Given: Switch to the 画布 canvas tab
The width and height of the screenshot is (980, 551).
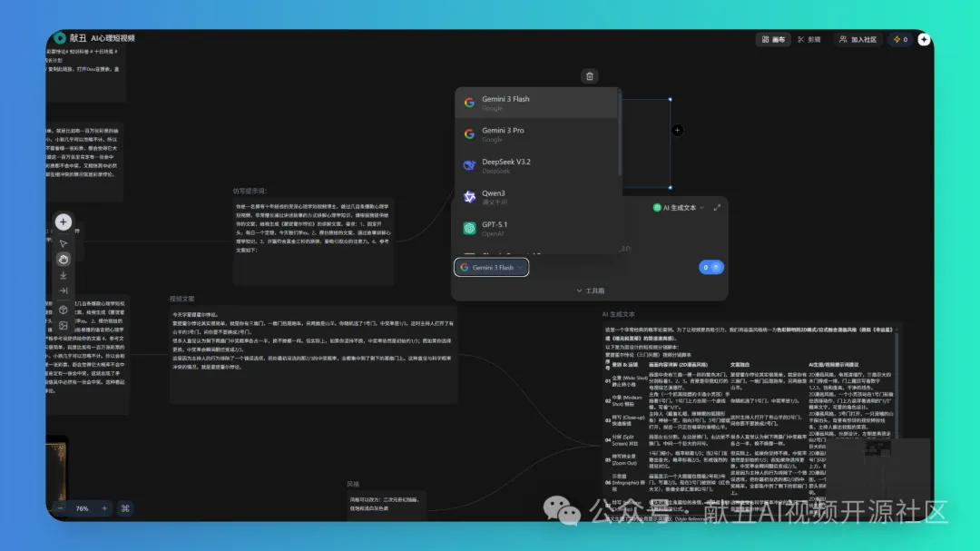Looking at the screenshot, I should point(774,39).
